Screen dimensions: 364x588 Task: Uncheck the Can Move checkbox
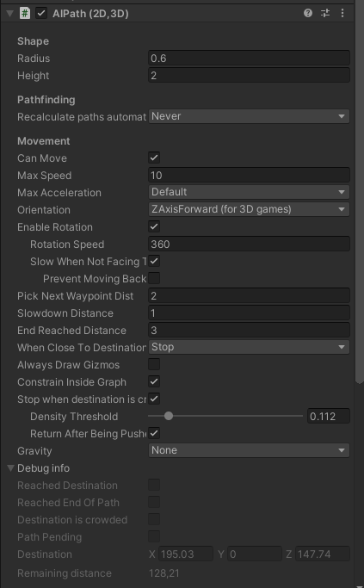pyautogui.click(x=154, y=158)
